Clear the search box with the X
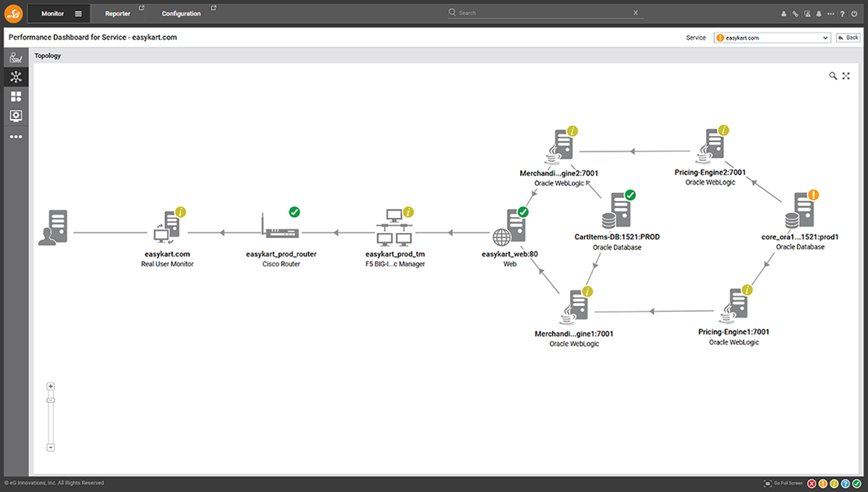The height and width of the screenshot is (492, 868). coord(636,12)
